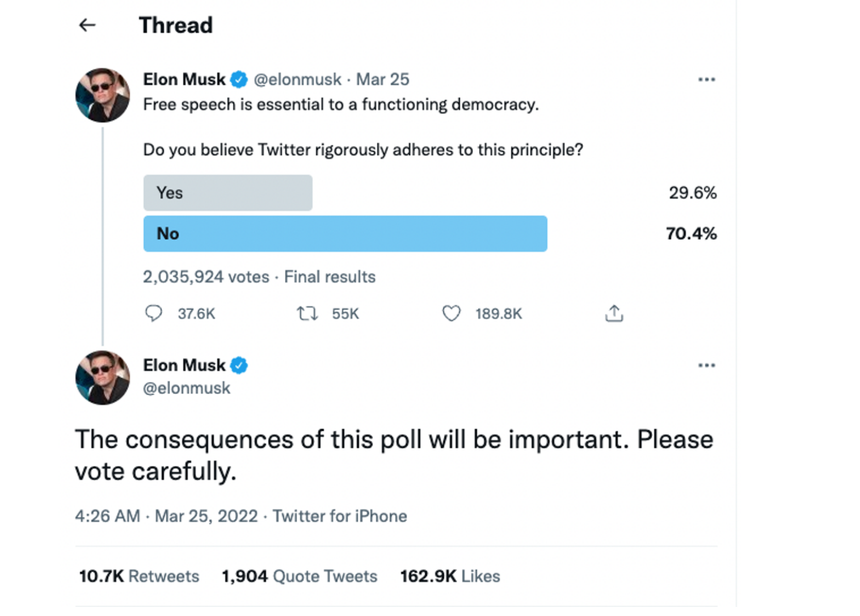Expand more options on the second tweet
Viewport: 860px width, 616px height.
tap(706, 365)
